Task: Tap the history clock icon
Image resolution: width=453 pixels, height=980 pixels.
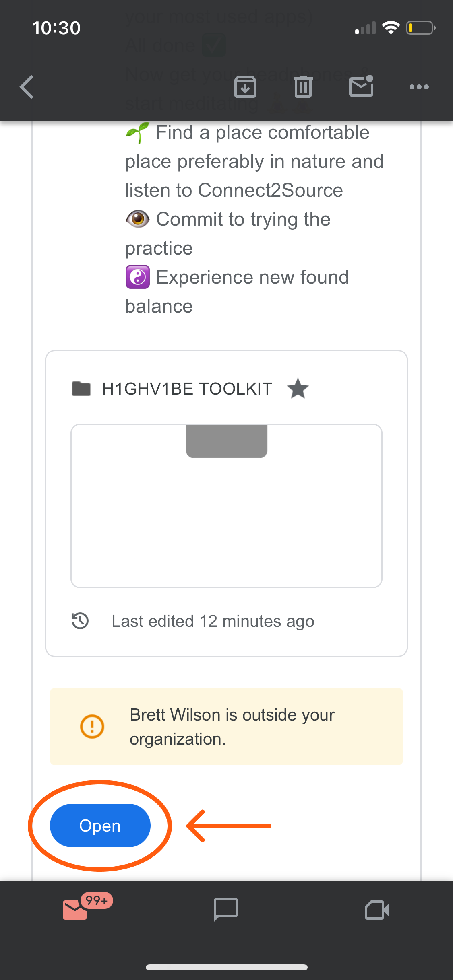Action: 80,621
